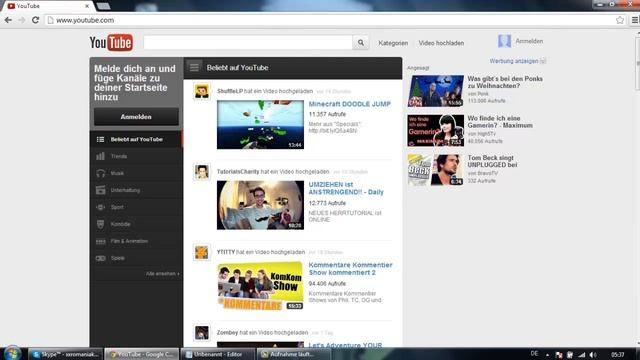The width and height of the screenshot is (640, 360).
Task: Open Skype in the taskbar
Action: tap(65, 354)
